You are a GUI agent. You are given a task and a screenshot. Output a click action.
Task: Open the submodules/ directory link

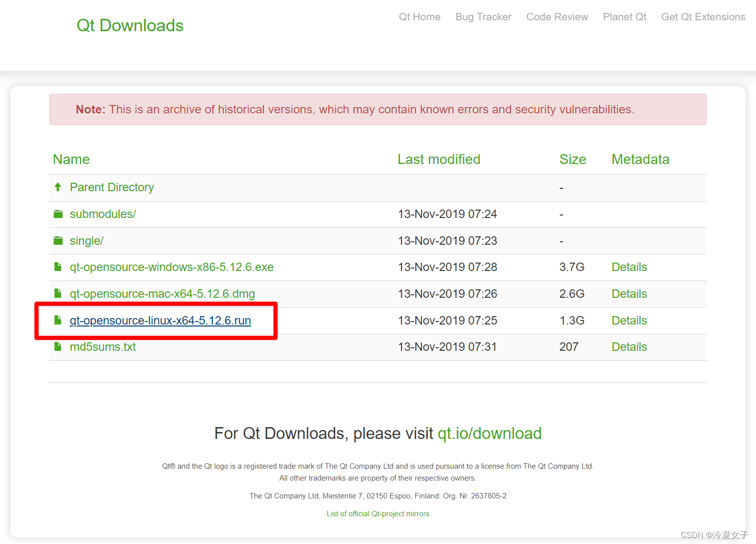click(x=102, y=214)
